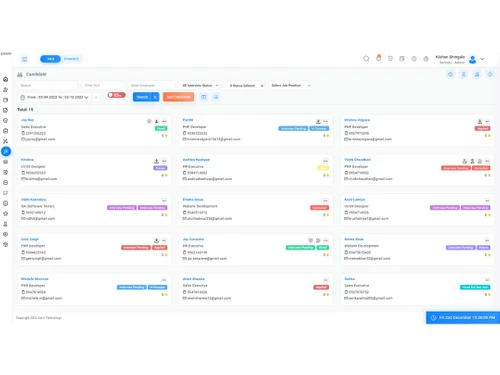The height and width of the screenshot is (375, 500).
Task: Select the HRS tab
Action: (50, 59)
